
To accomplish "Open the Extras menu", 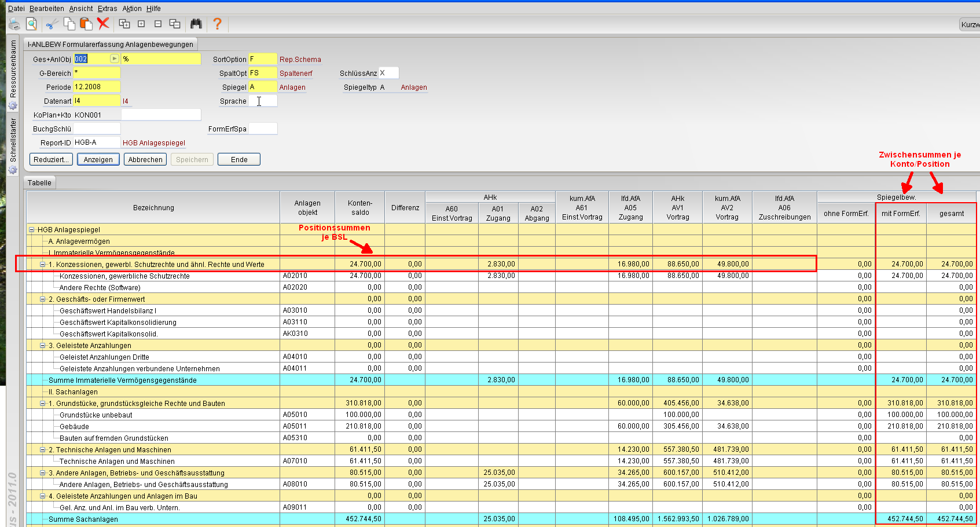I will 107,9.
